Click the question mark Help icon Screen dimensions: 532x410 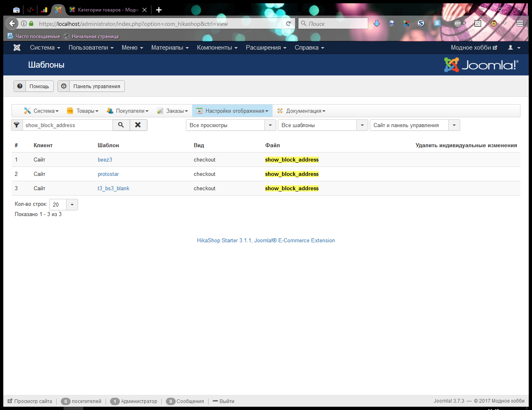click(x=20, y=86)
